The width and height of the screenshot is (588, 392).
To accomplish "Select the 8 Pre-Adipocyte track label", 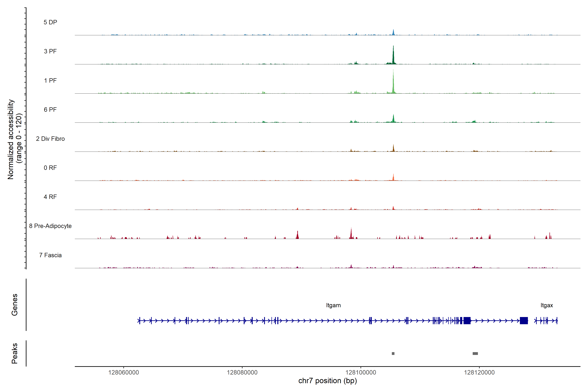I will [50, 226].
